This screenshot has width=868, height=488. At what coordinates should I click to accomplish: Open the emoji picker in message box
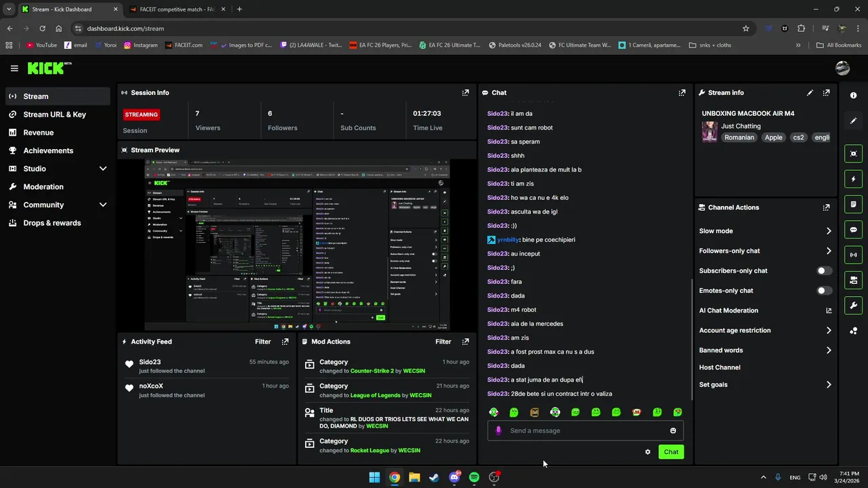point(673,430)
